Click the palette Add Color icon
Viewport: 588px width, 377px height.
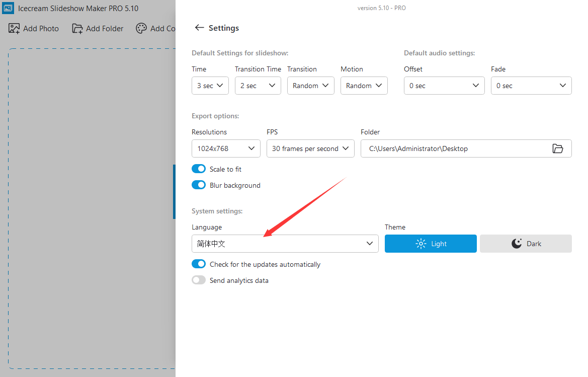(x=141, y=29)
